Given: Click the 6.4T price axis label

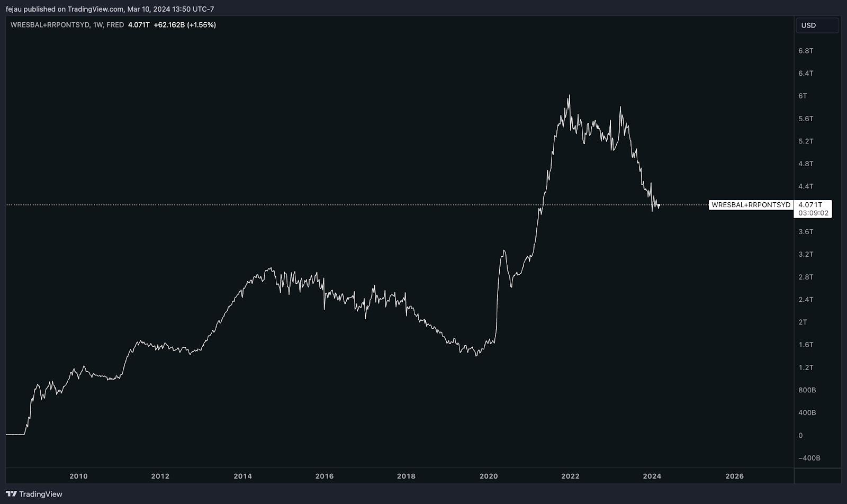Looking at the screenshot, I should [x=806, y=73].
